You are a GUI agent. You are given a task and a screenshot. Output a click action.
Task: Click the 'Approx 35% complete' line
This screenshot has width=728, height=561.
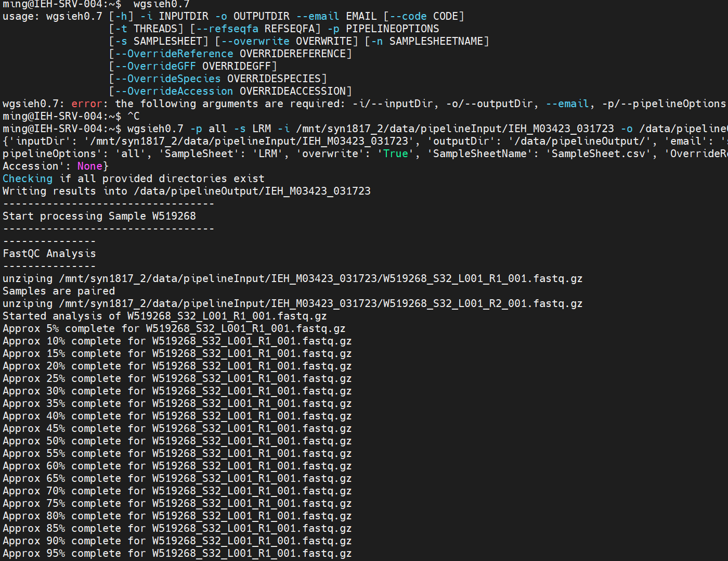[x=177, y=403]
